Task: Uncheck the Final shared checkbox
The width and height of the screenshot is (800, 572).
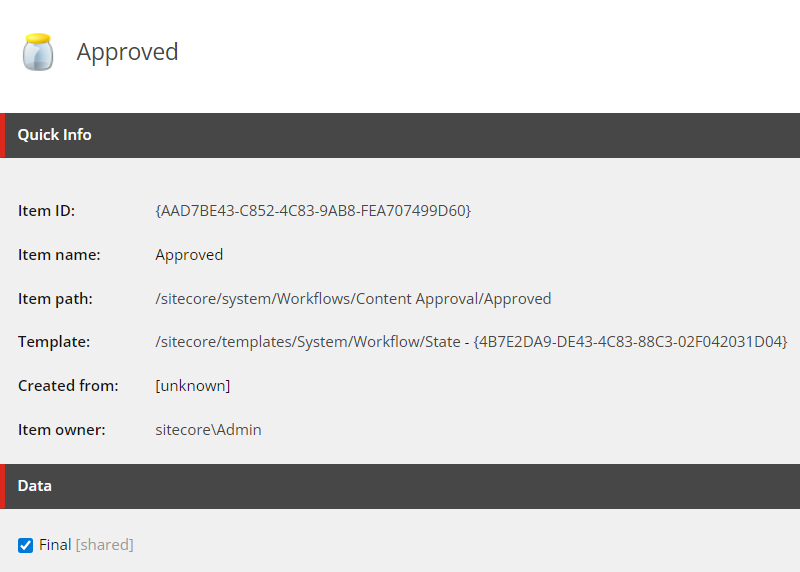Action: click(26, 545)
